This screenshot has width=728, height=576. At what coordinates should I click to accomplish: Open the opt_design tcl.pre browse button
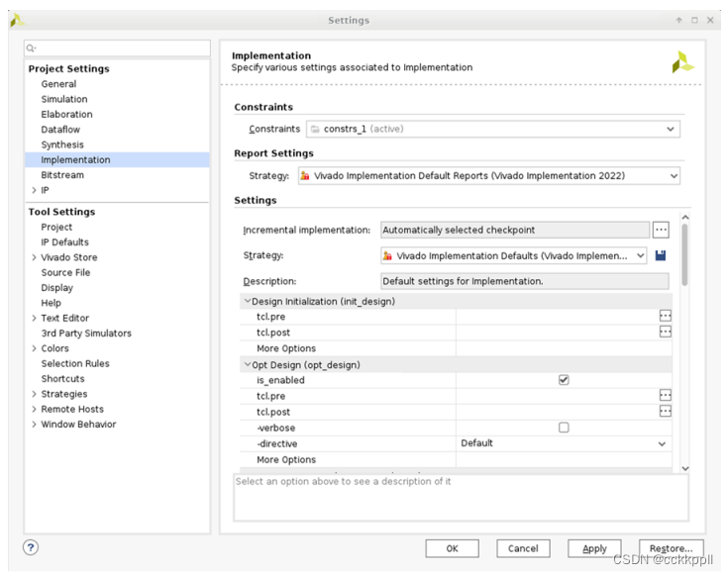(x=665, y=396)
